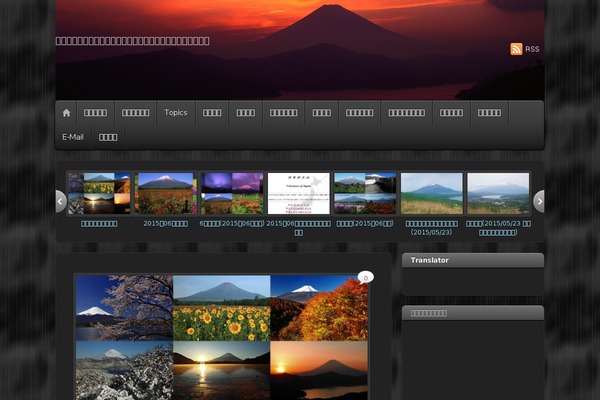Open Fuji with lake and town thumbnail
600x400 pixels.
pyautogui.click(x=498, y=193)
